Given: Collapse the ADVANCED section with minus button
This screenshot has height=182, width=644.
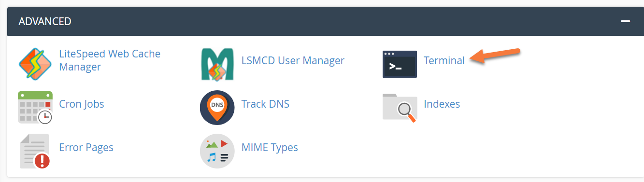Looking at the screenshot, I should coord(626,22).
